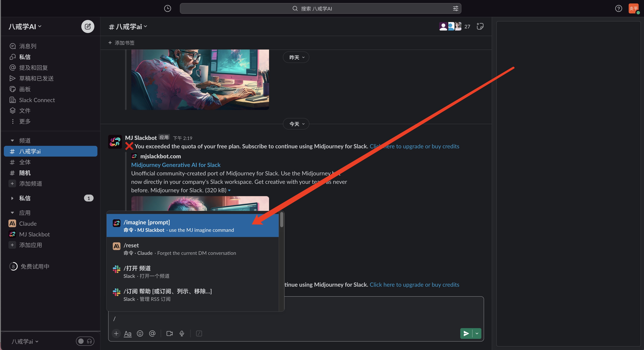Screen dimensions: 644x350
Task: Click first upgrade or buy credits link
Action: [414, 146]
